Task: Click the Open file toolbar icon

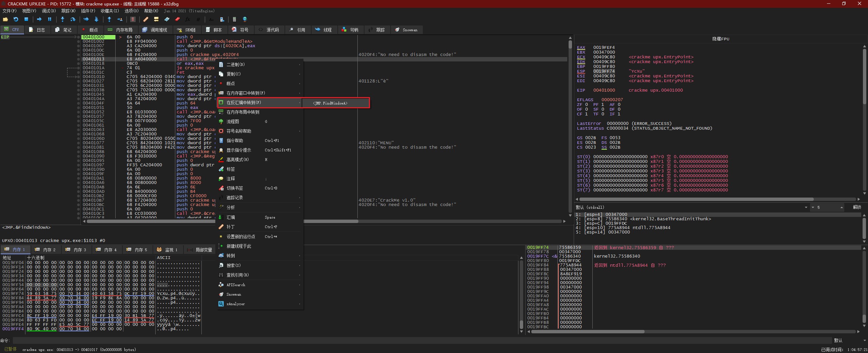Action: click(5, 19)
